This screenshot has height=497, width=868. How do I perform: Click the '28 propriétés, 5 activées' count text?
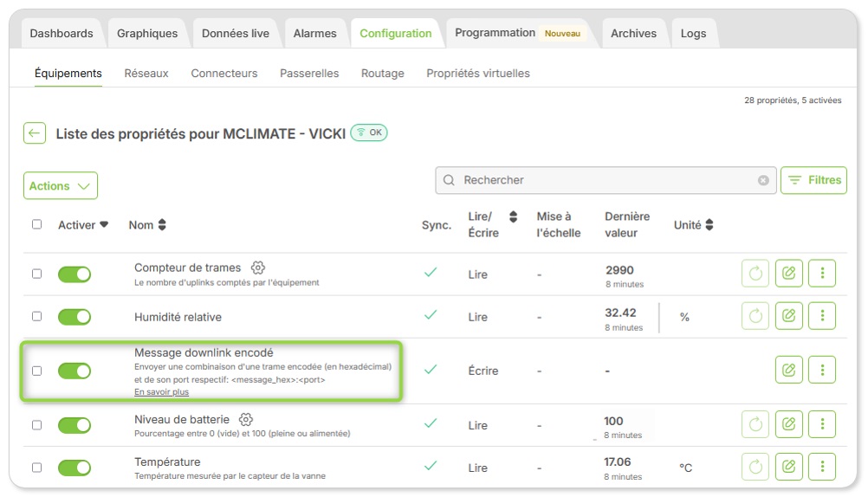(x=792, y=100)
